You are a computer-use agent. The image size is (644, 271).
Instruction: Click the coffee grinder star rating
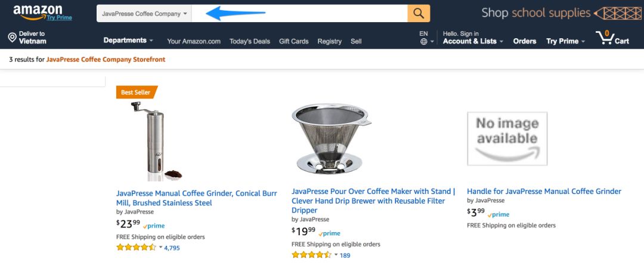pyautogui.click(x=136, y=247)
